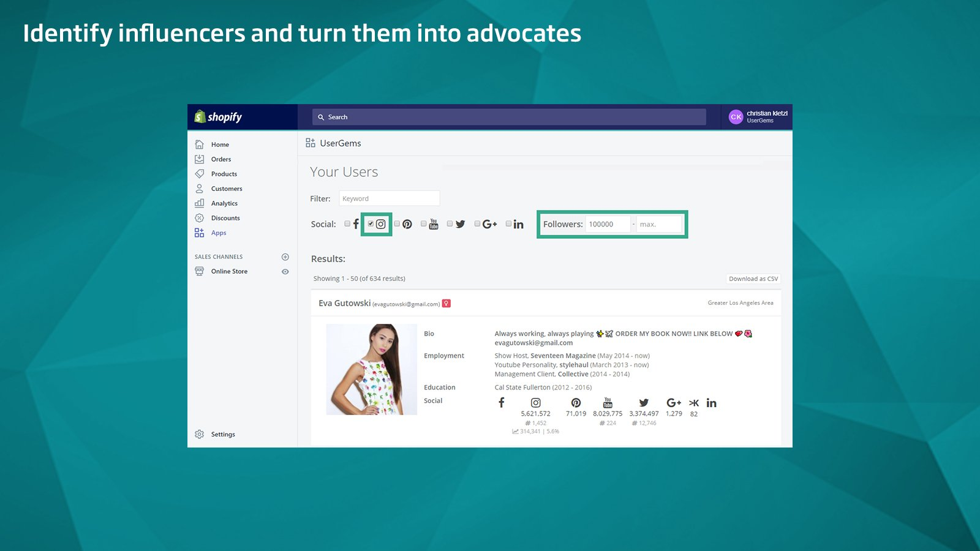Click the max. followers field

click(659, 224)
